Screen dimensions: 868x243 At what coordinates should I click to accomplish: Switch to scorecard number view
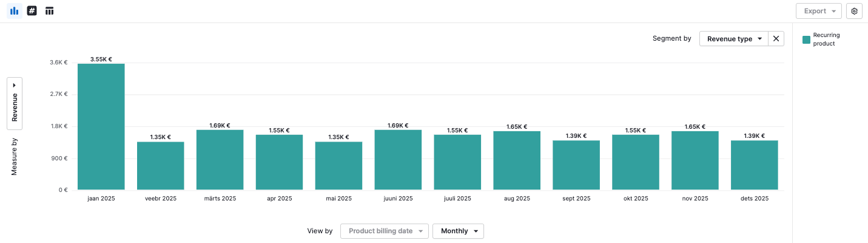pyautogui.click(x=32, y=11)
